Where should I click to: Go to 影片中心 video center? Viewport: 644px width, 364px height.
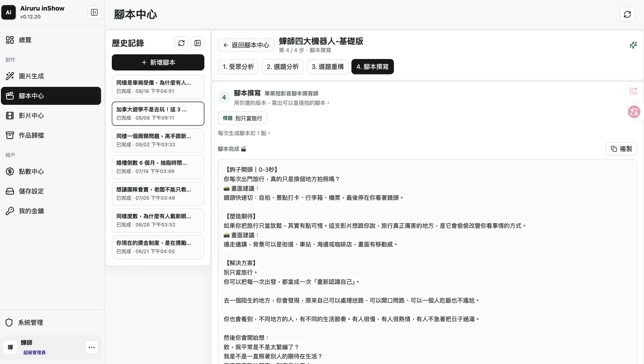coord(51,115)
